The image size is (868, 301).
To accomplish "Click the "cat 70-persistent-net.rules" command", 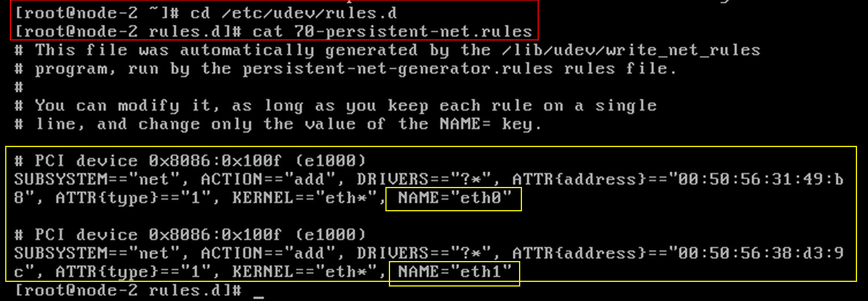I will (393, 31).
